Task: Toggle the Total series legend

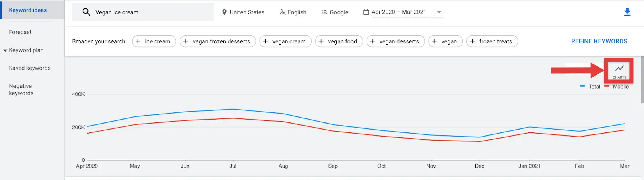Action: pos(590,86)
